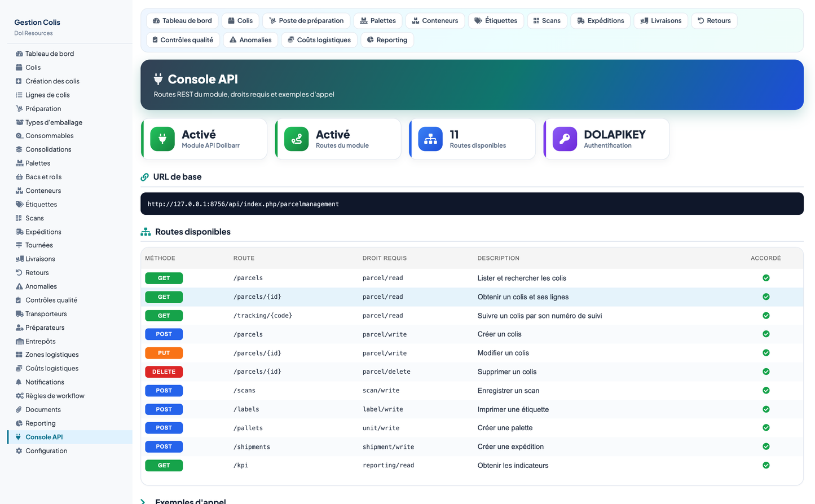Image resolution: width=815 pixels, height=504 pixels.
Task: Click green check icon for /scans row
Action: pos(766,390)
